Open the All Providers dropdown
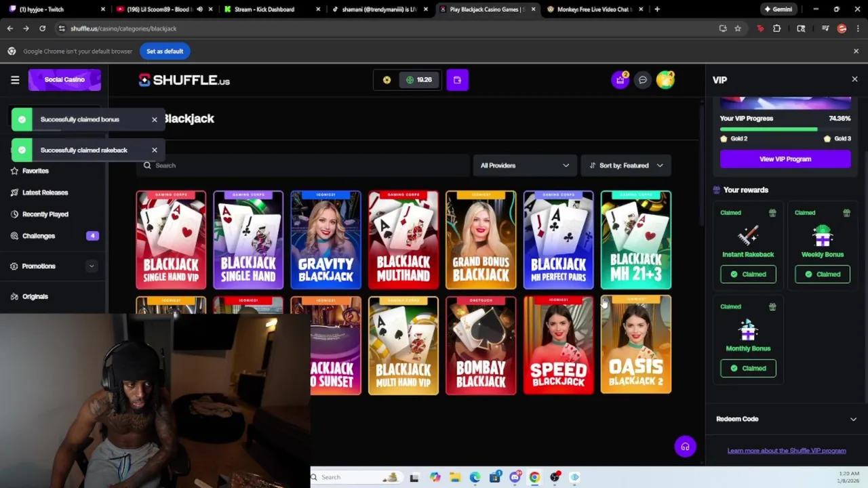This screenshot has height=488, width=868. pyautogui.click(x=525, y=165)
